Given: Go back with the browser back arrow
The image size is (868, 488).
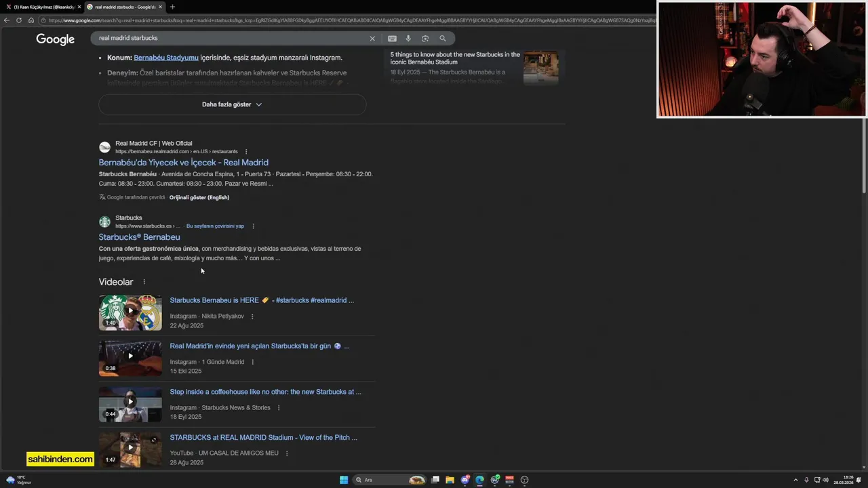Looking at the screenshot, I should [x=7, y=20].
